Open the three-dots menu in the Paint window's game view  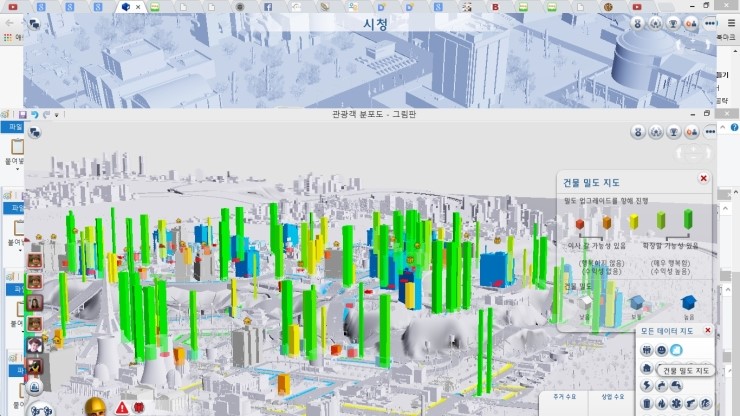click(710, 132)
